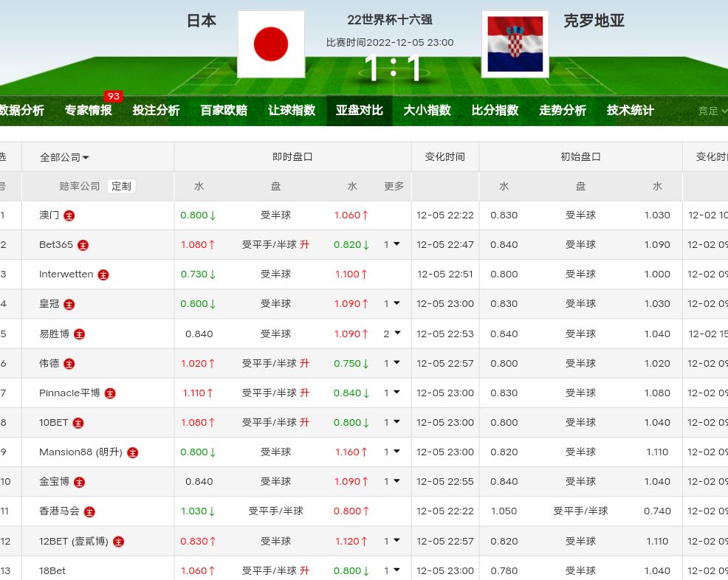
Task: Click the 主 icon beside 12BET (壹贰博)
Action: (x=118, y=542)
